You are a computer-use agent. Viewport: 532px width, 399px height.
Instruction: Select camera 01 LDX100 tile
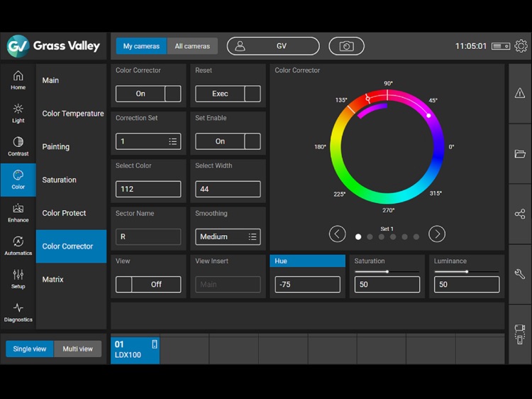tap(135, 350)
